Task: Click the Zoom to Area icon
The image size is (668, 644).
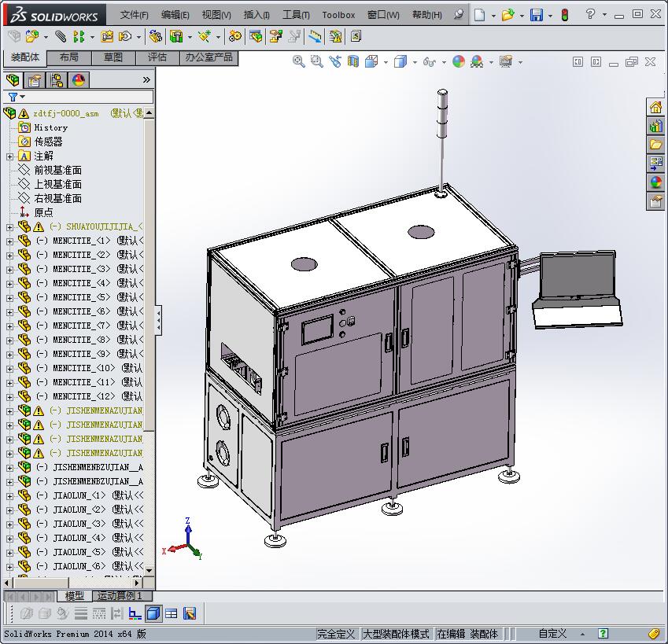Action: (x=316, y=61)
